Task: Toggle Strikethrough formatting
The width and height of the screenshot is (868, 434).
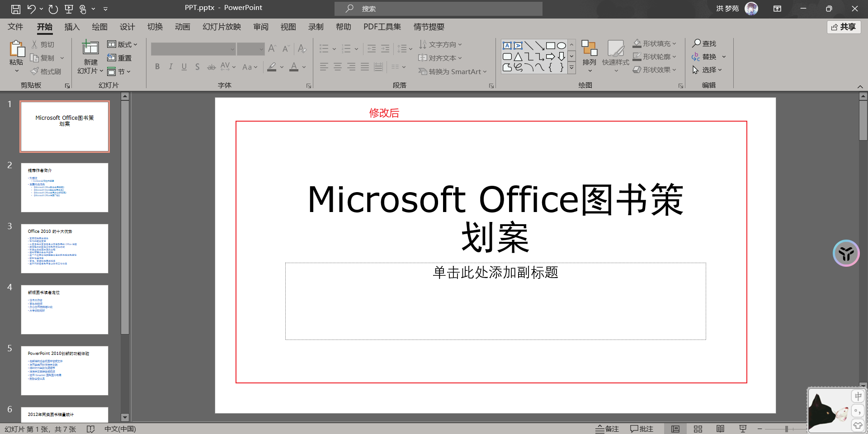Action: (x=211, y=67)
